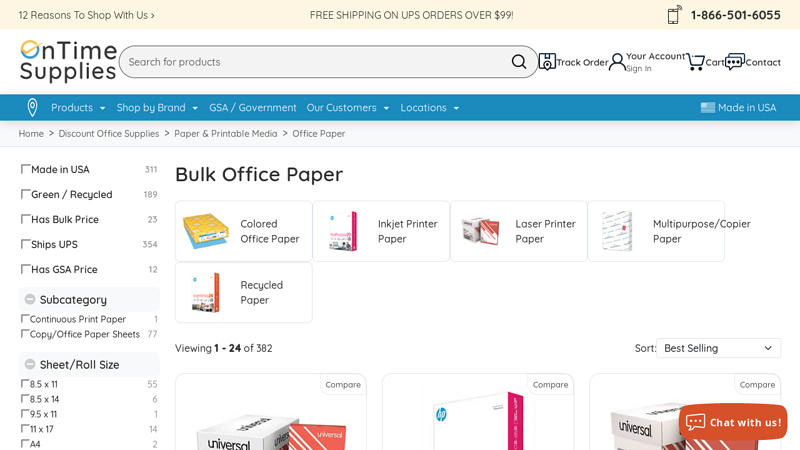Check Copy/Office Paper Sheets subcategory
The height and width of the screenshot is (450, 800).
pos(24,334)
